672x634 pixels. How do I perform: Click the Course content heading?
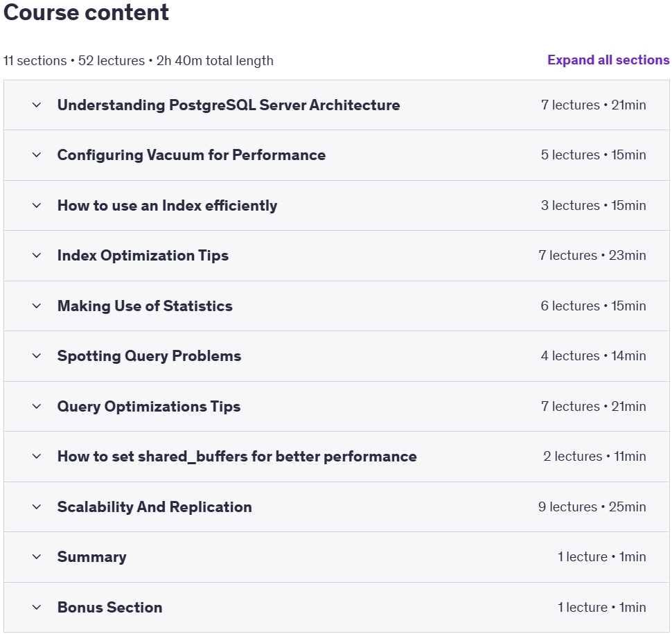pyautogui.click(x=86, y=12)
